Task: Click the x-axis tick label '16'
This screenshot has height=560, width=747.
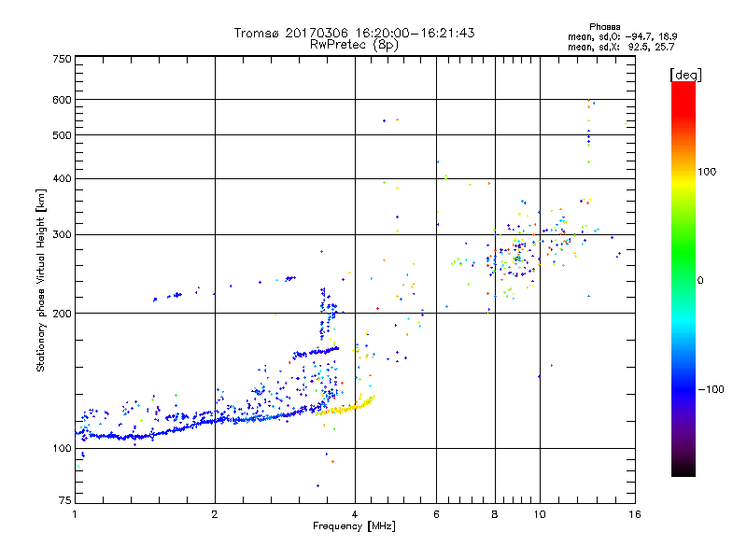Action: (635, 514)
